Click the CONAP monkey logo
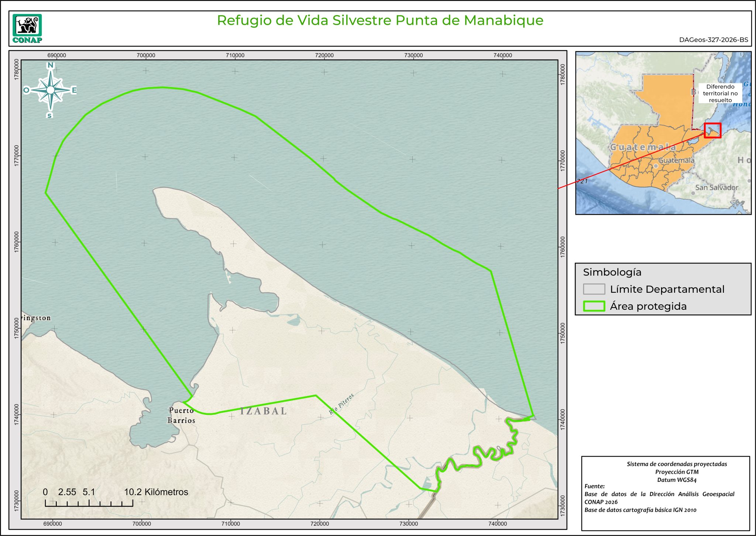Screen dimensions: 756x536 click(x=27, y=26)
